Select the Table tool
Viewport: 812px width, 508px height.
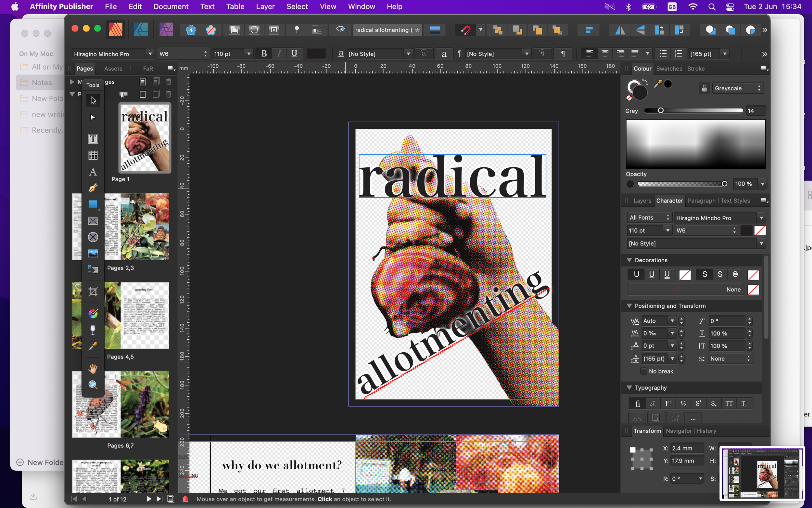point(93,155)
